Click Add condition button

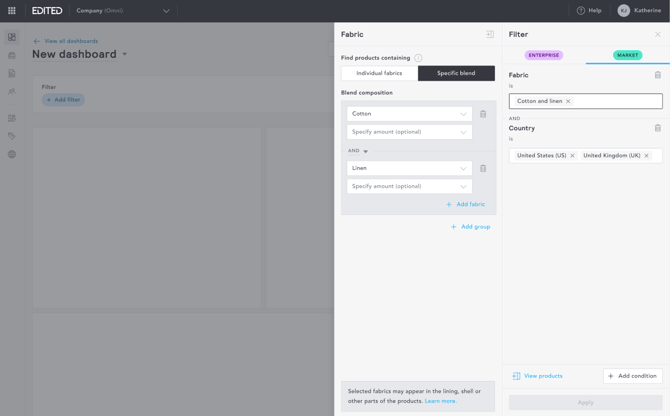(633, 376)
